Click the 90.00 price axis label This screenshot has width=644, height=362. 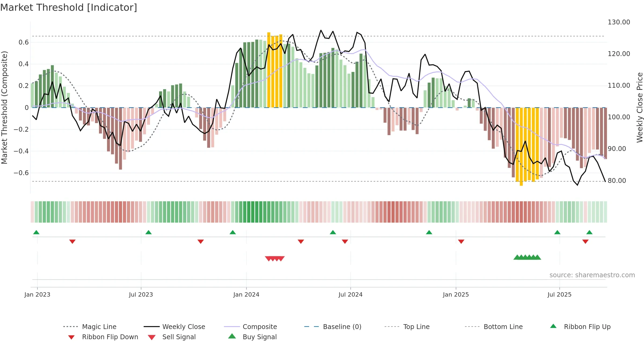click(x=617, y=149)
